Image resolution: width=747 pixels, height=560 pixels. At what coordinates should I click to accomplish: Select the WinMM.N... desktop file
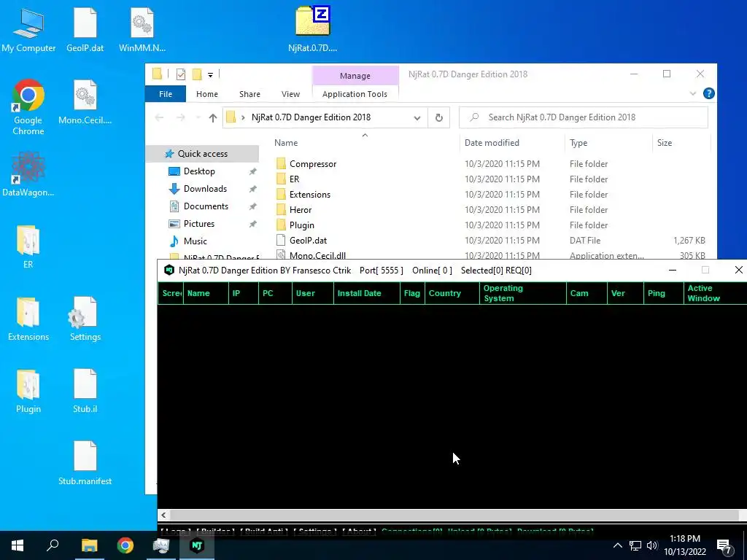pyautogui.click(x=142, y=29)
